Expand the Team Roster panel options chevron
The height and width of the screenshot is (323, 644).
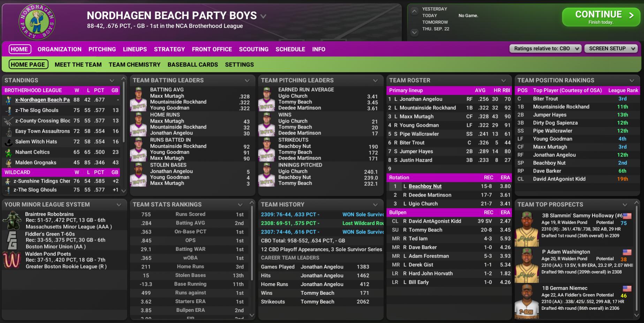[503, 81]
